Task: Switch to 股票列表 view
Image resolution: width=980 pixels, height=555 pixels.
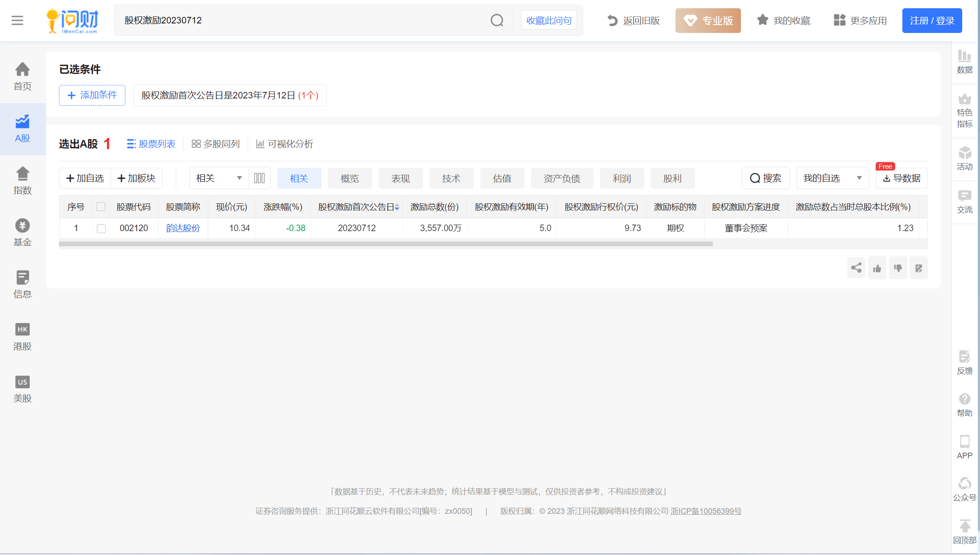Action: coord(151,144)
